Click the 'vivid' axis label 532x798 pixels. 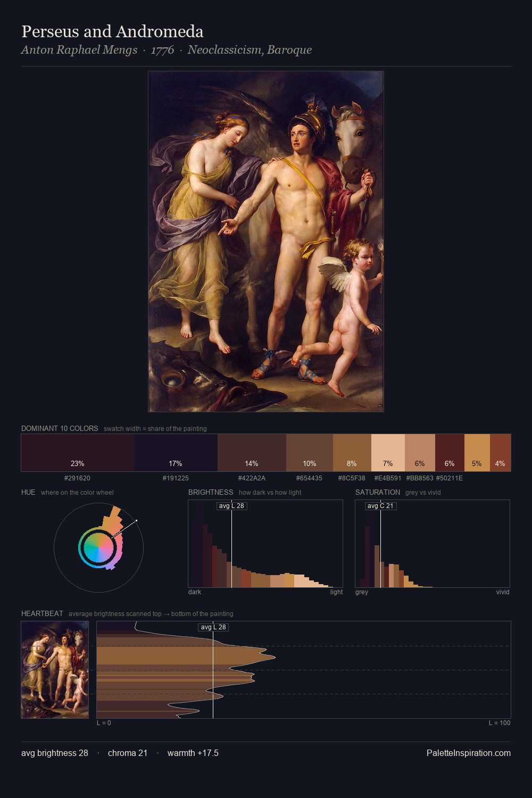click(503, 592)
